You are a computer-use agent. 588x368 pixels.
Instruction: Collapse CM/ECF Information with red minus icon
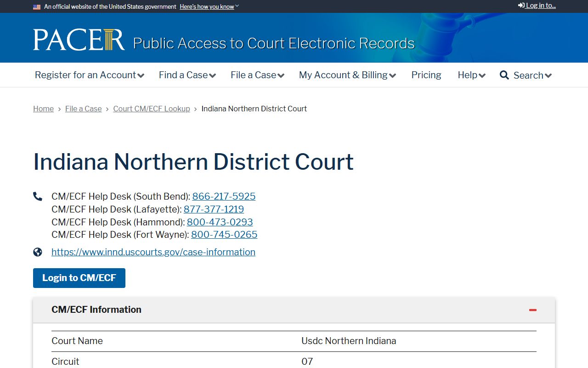[x=533, y=310]
